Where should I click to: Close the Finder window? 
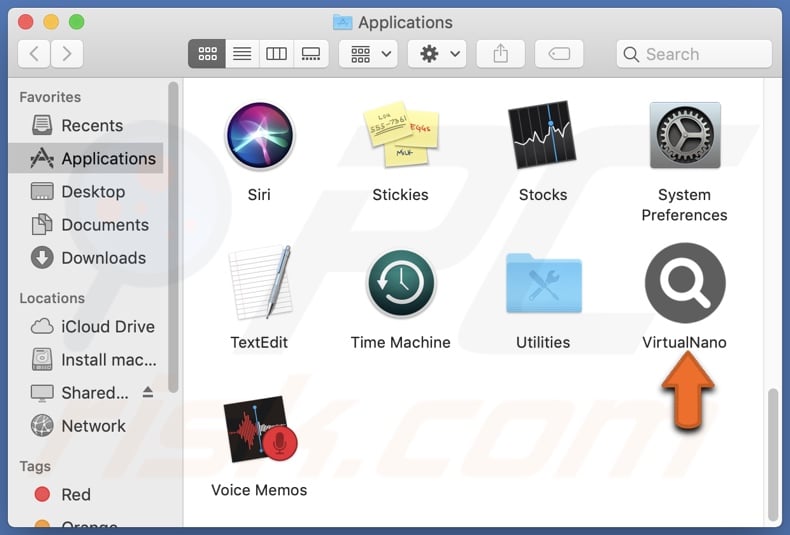26,22
